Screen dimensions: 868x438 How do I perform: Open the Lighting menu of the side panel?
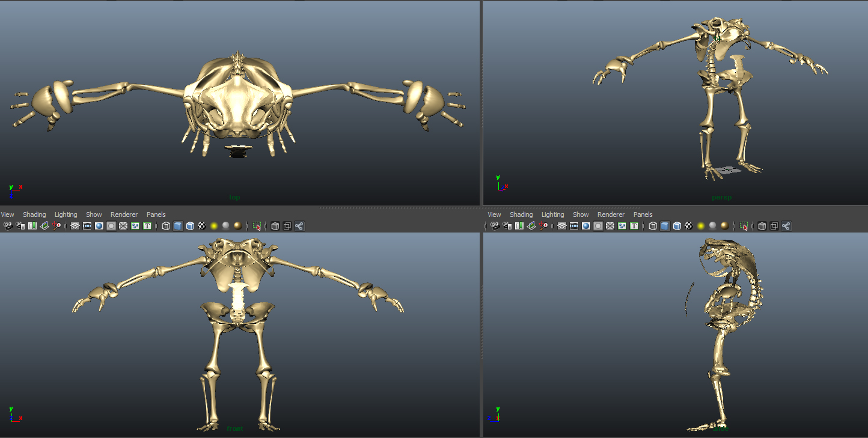click(x=552, y=214)
